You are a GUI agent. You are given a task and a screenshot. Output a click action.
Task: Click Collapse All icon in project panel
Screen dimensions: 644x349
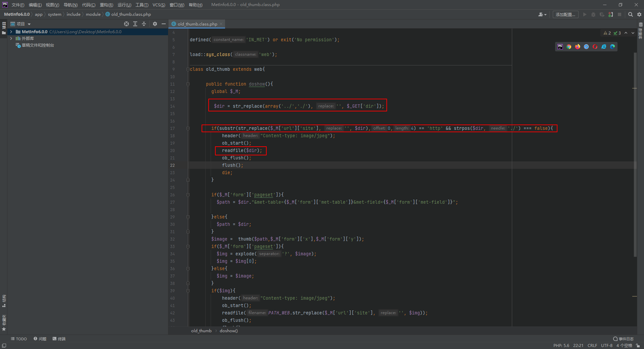click(x=144, y=24)
